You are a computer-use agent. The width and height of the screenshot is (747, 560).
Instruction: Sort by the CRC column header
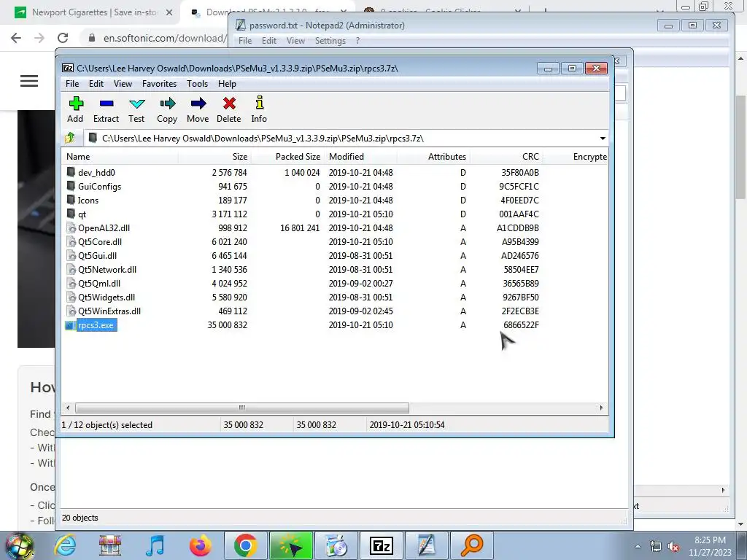[506, 157]
